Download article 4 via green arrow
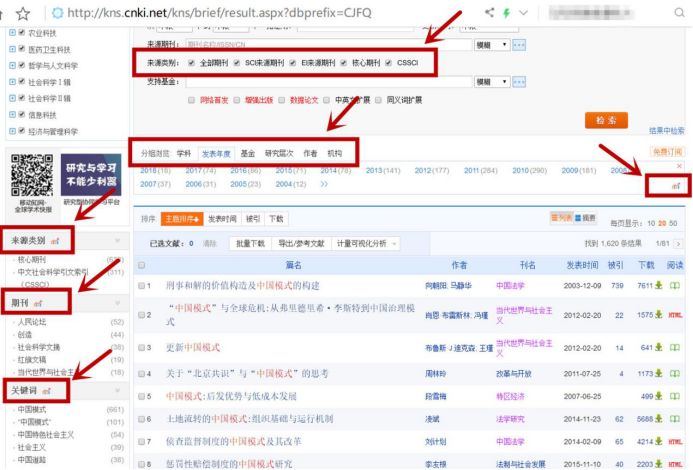This screenshot has width=693, height=470. point(659,374)
